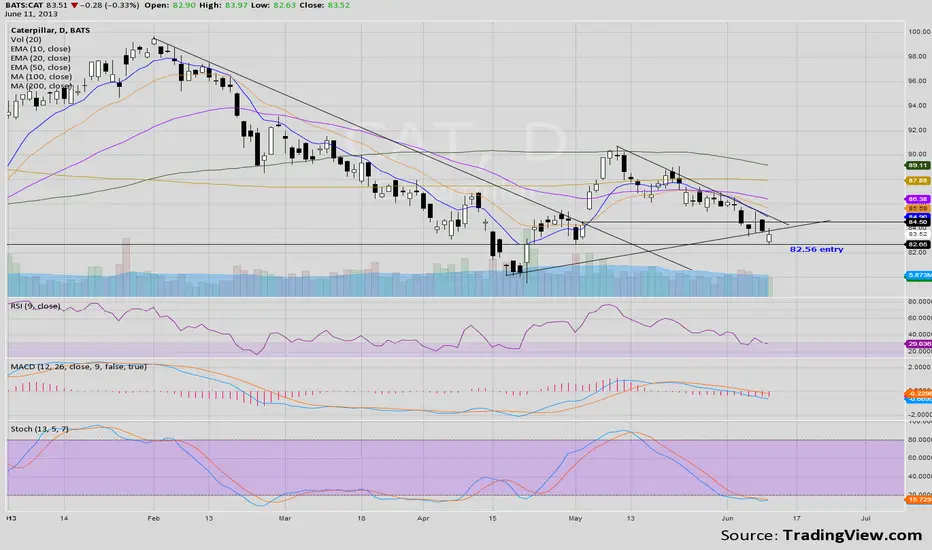The width and height of the screenshot is (932, 550).
Task: Click the orange 15.729 Stoch value tag
Action: point(918,500)
